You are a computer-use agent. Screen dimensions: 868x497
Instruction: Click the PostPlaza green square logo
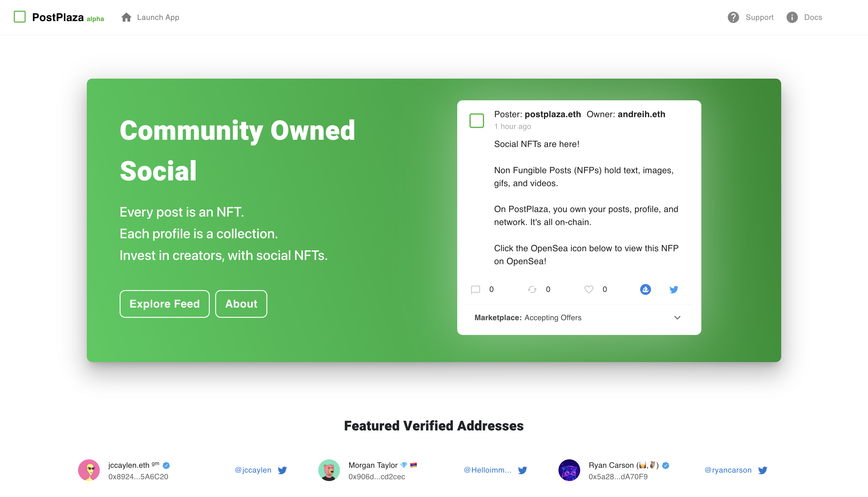tap(20, 17)
